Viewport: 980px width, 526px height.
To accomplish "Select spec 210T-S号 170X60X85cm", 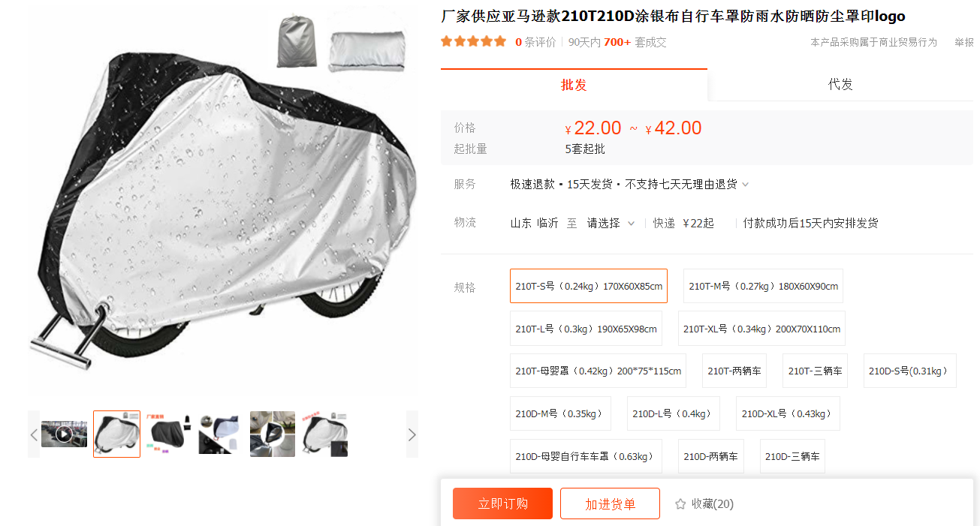I will [x=589, y=286].
